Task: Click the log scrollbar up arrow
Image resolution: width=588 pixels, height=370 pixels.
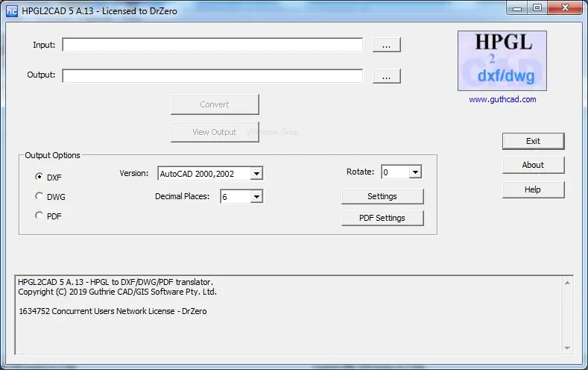Action: point(567,283)
